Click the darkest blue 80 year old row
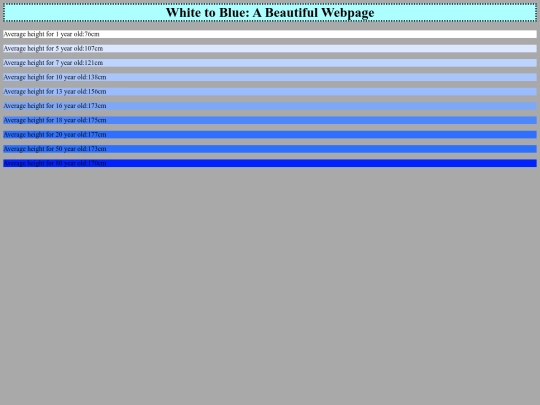Viewport: 540px width, 405px height. coord(270,163)
